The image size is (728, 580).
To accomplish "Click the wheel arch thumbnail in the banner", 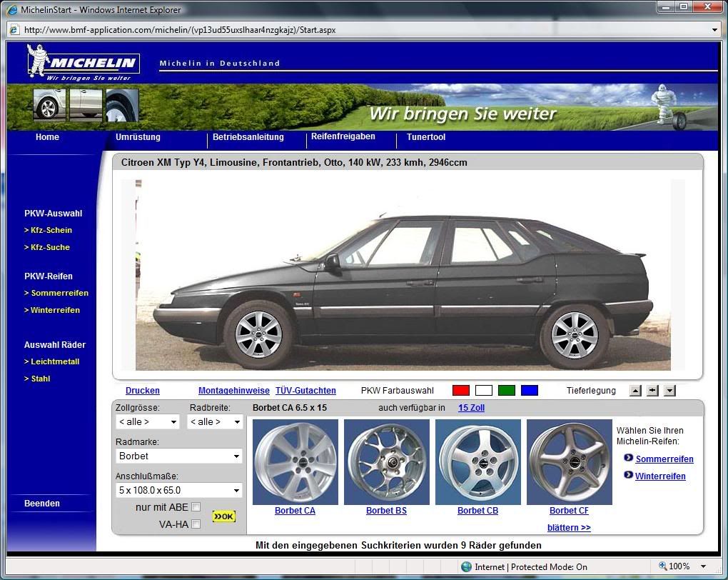I will 122,104.
